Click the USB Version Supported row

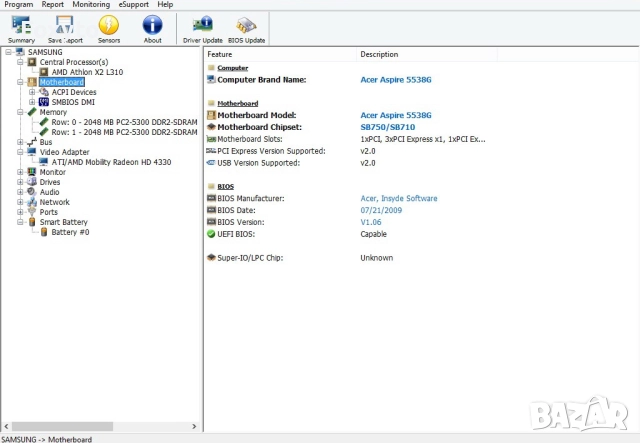291,163
